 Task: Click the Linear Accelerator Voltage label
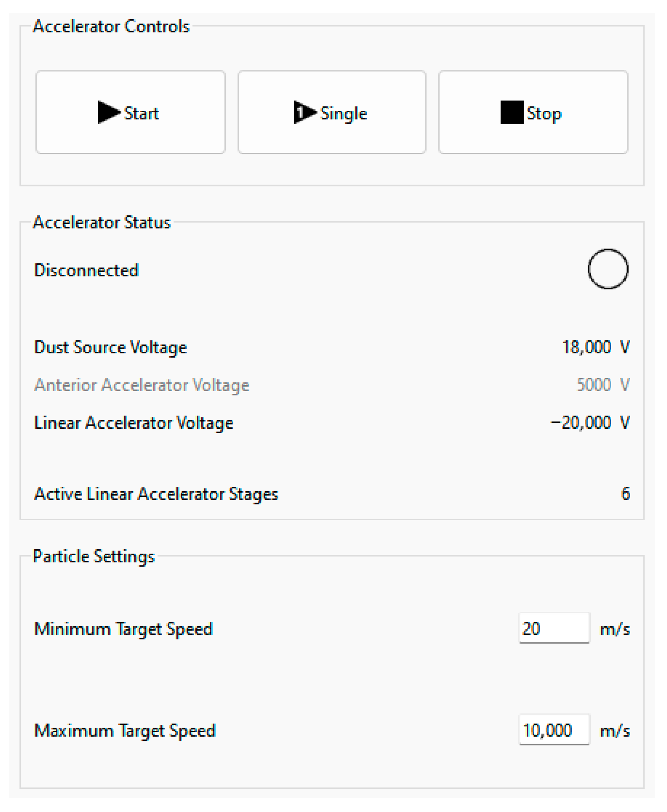134,423
